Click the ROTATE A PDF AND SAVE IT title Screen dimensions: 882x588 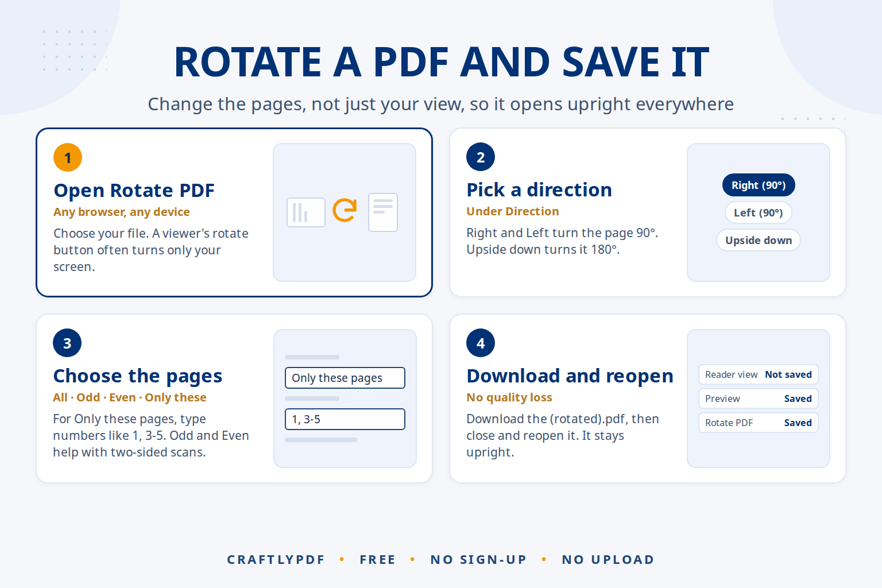click(x=441, y=62)
